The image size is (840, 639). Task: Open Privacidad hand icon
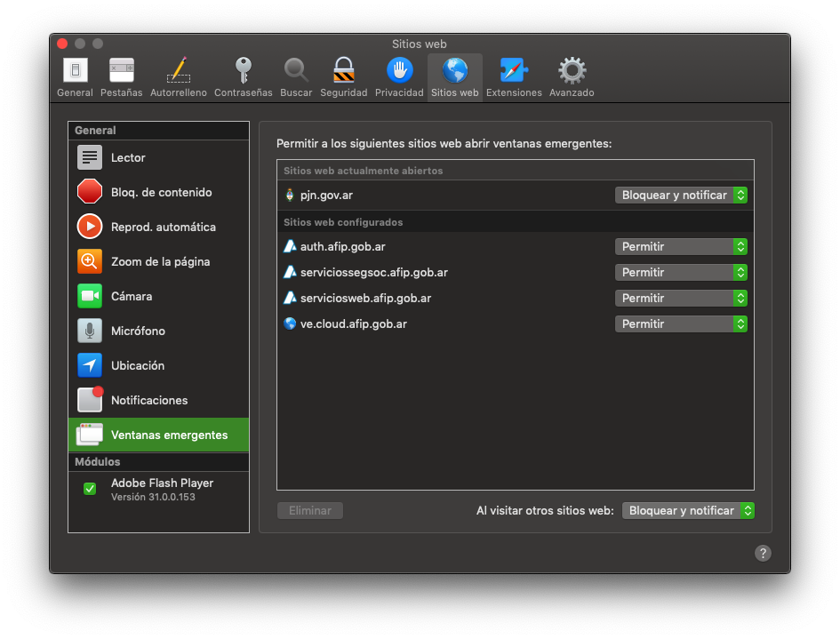[x=399, y=71]
